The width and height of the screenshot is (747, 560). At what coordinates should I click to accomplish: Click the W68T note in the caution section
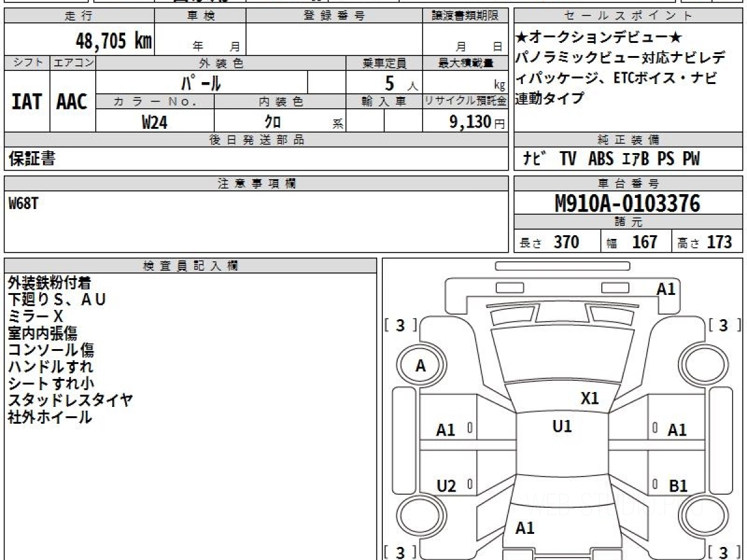coord(23,203)
